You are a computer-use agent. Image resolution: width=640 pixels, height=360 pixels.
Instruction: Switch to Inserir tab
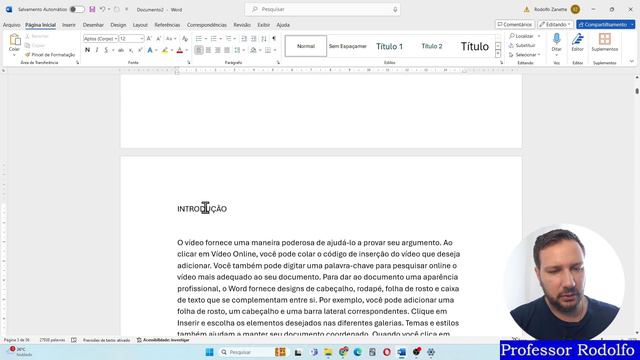click(x=69, y=25)
